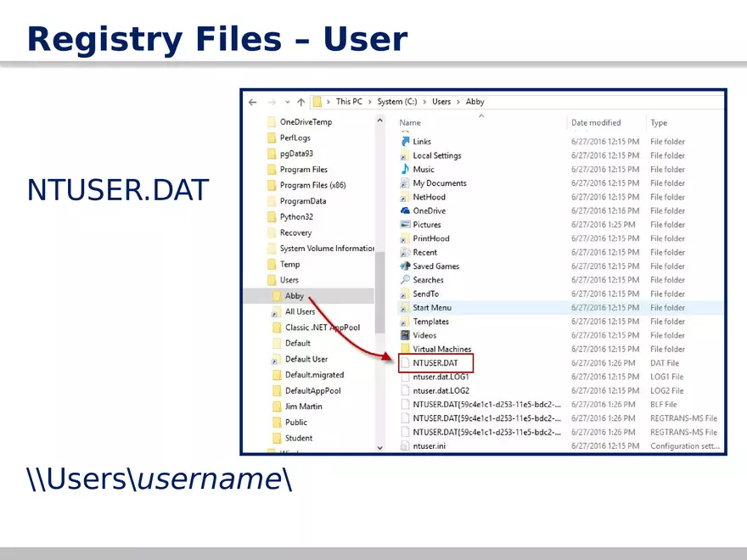Expand the This PC breadcrumb chevron
Screen dimensions: 747x560
(x=369, y=101)
